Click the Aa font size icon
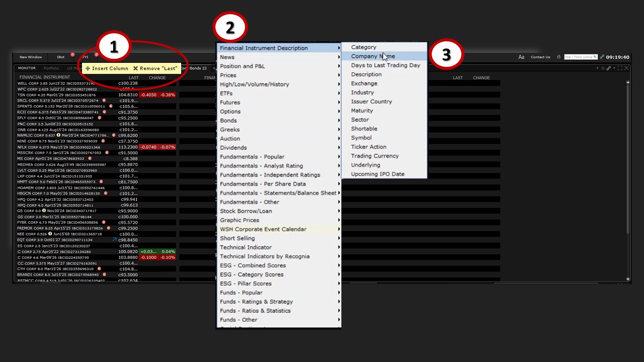 click(x=521, y=57)
